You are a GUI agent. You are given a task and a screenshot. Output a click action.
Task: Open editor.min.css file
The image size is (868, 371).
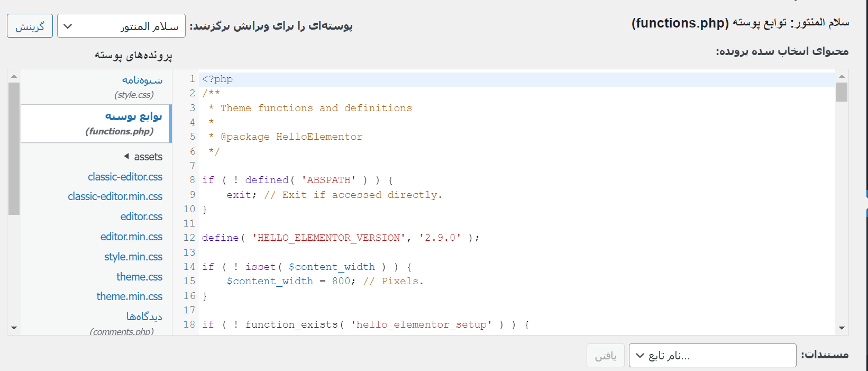[131, 237]
